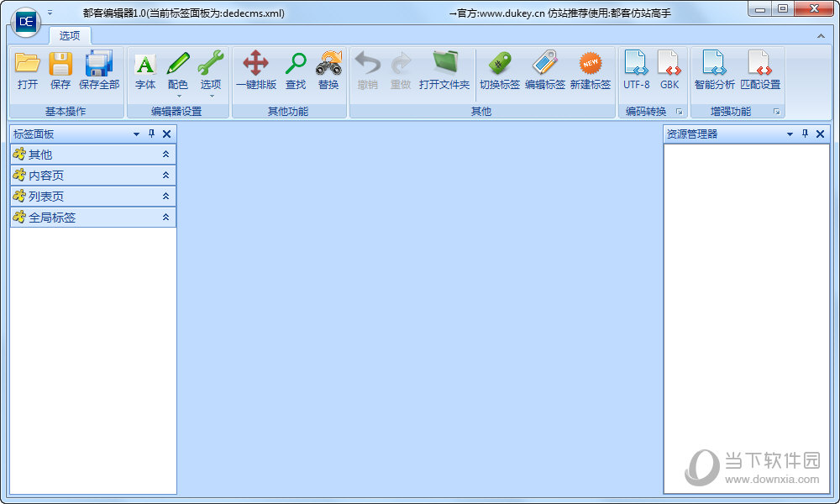840x504 pixels.
Task: Click the 重做 redo icon
Action: point(400,71)
